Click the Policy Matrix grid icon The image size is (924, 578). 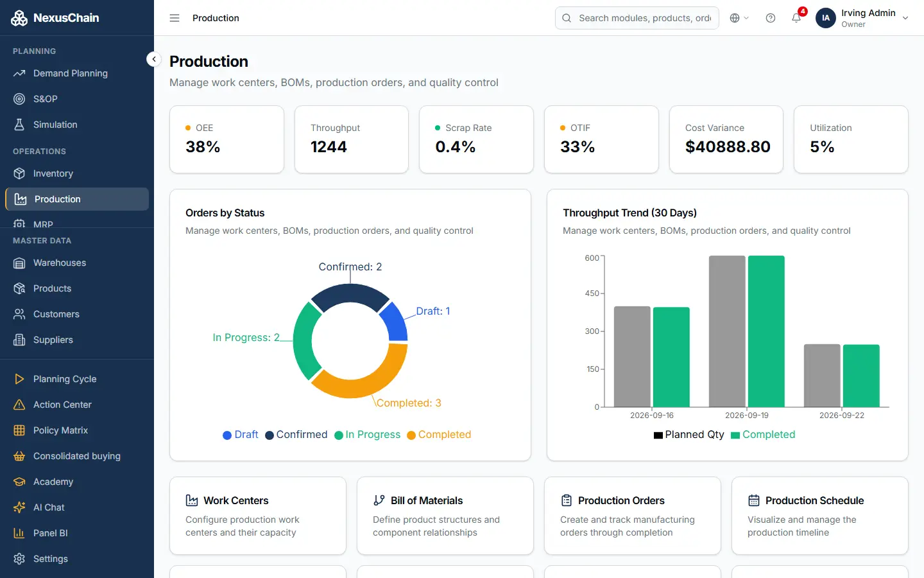pos(19,430)
